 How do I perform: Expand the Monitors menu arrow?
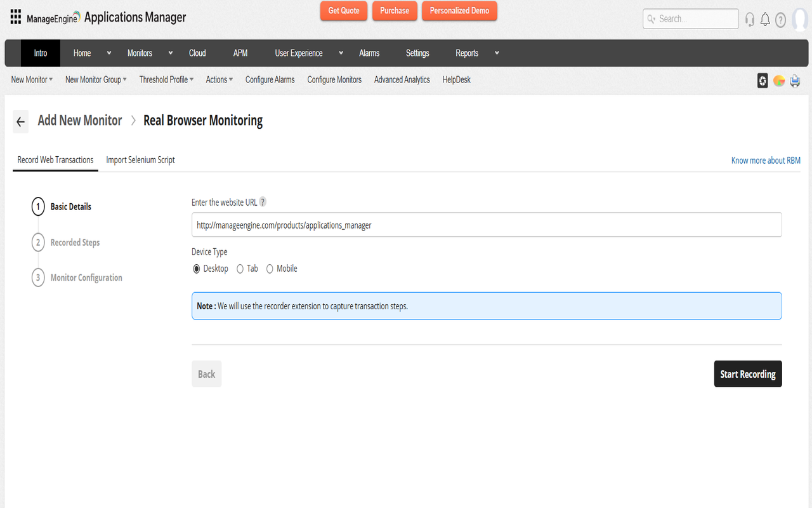(170, 53)
